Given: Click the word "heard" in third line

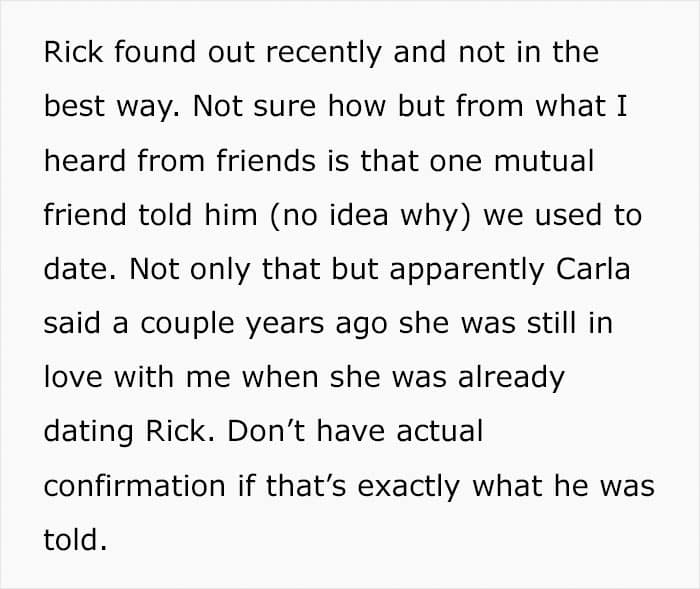Looking at the screenshot, I should point(84,160).
